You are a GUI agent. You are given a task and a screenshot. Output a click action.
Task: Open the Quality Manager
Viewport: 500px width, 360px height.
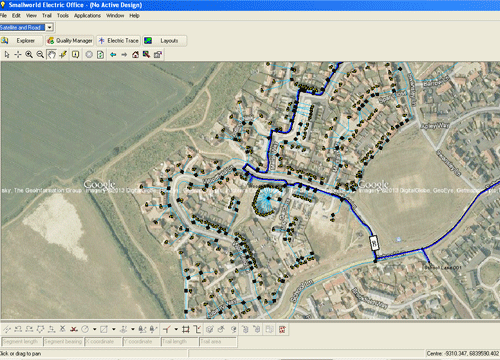coord(70,41)
